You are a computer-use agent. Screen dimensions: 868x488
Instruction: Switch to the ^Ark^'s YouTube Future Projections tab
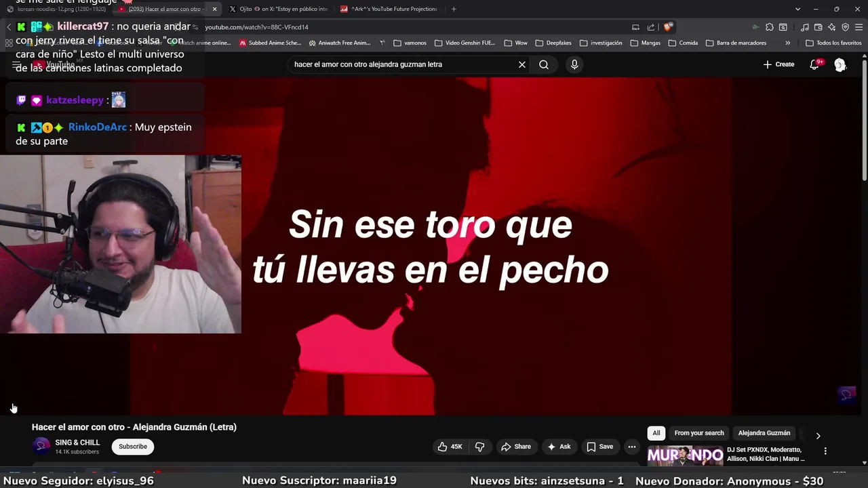[x=389, y=9]
